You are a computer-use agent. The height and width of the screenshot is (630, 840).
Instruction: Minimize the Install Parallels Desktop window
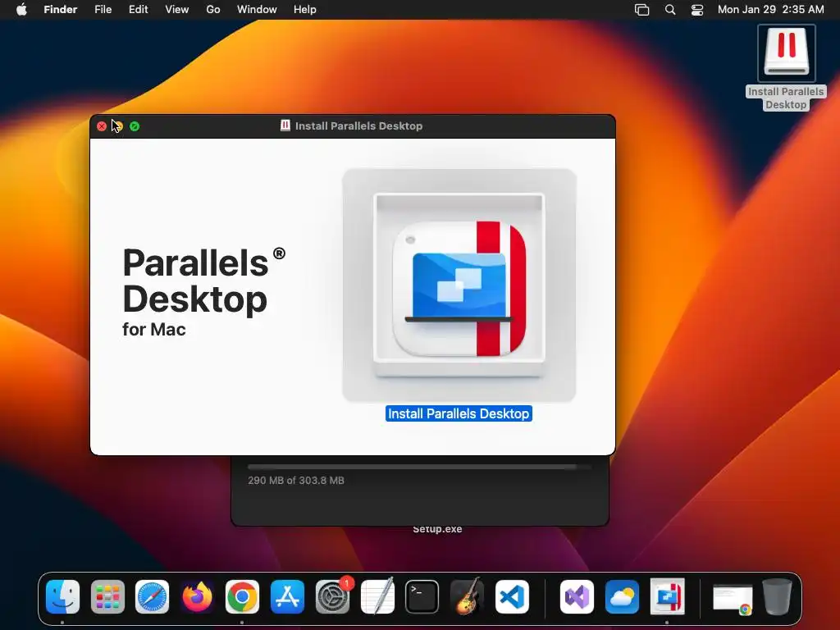click(118, 126)
